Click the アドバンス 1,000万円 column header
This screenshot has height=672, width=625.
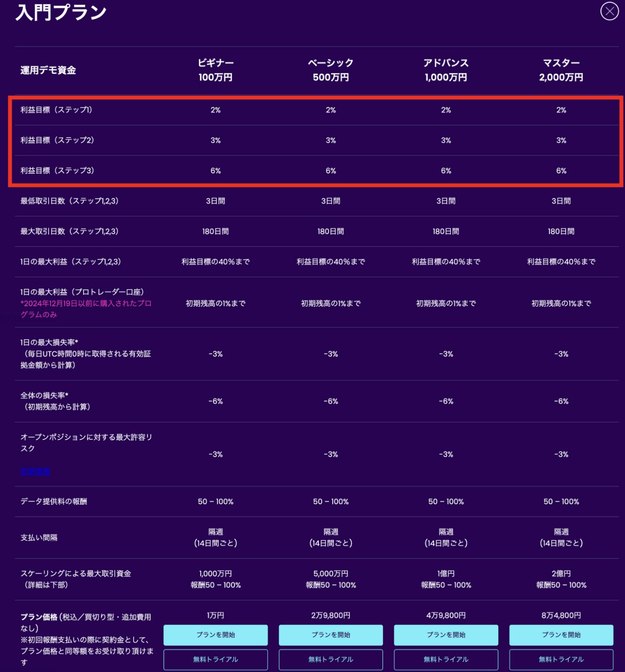tap(446, 70)
